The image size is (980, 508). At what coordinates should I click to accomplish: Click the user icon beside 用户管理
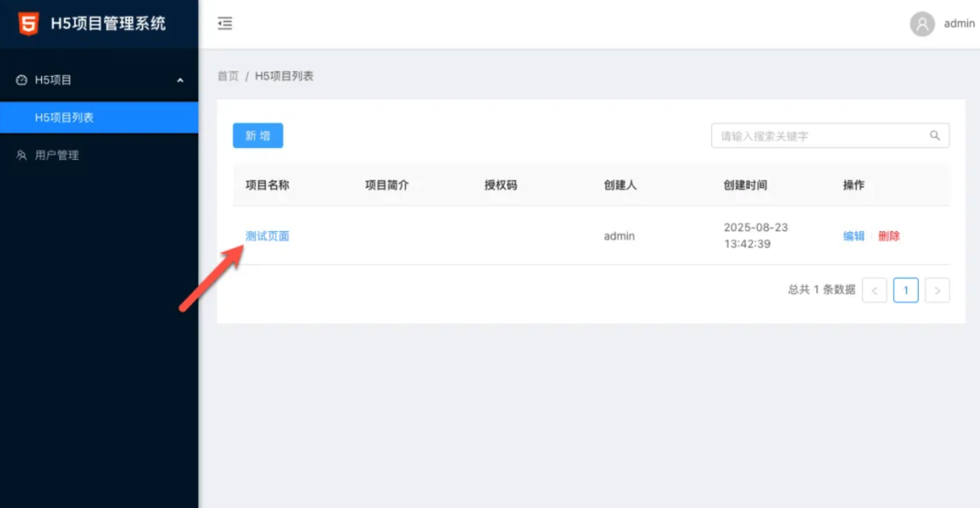click(21, 155)
